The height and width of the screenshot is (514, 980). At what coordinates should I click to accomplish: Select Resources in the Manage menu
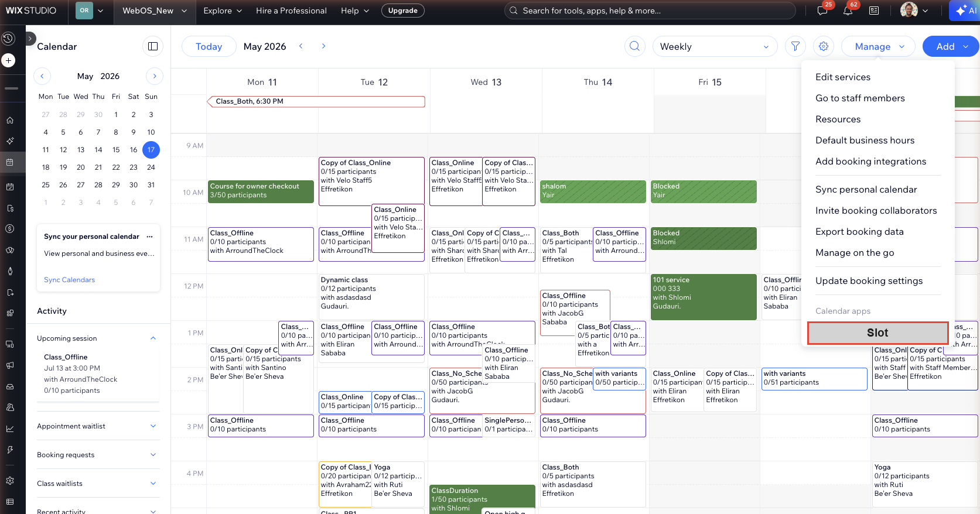coord(838,119)
